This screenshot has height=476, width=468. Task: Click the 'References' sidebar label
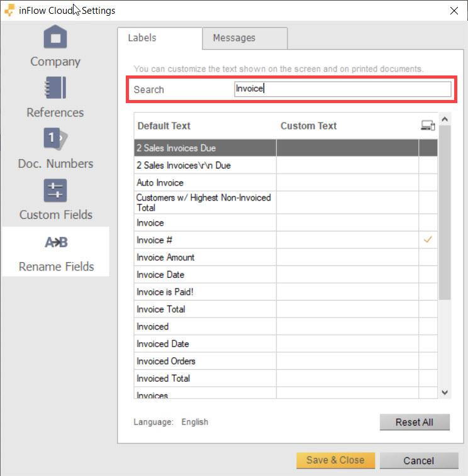point(55,113)
